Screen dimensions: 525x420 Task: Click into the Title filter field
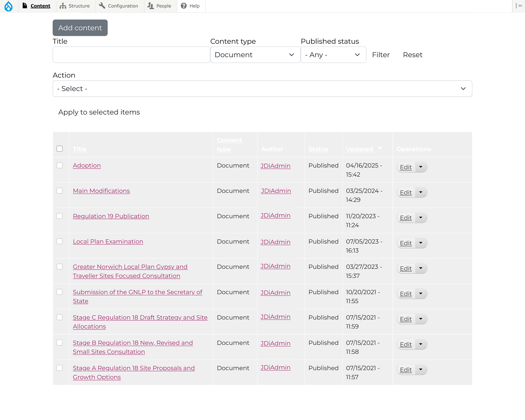[x=131, y=55]
